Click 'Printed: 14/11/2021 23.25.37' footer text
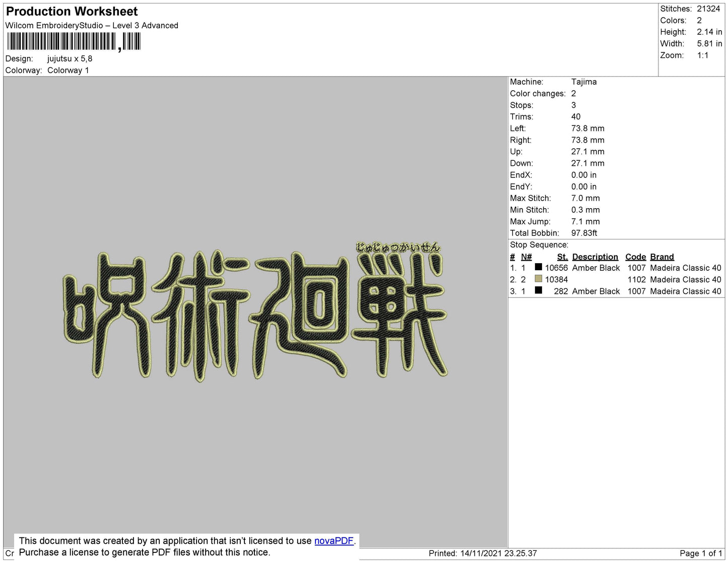 pyautogui.click(x=483, y=553)
